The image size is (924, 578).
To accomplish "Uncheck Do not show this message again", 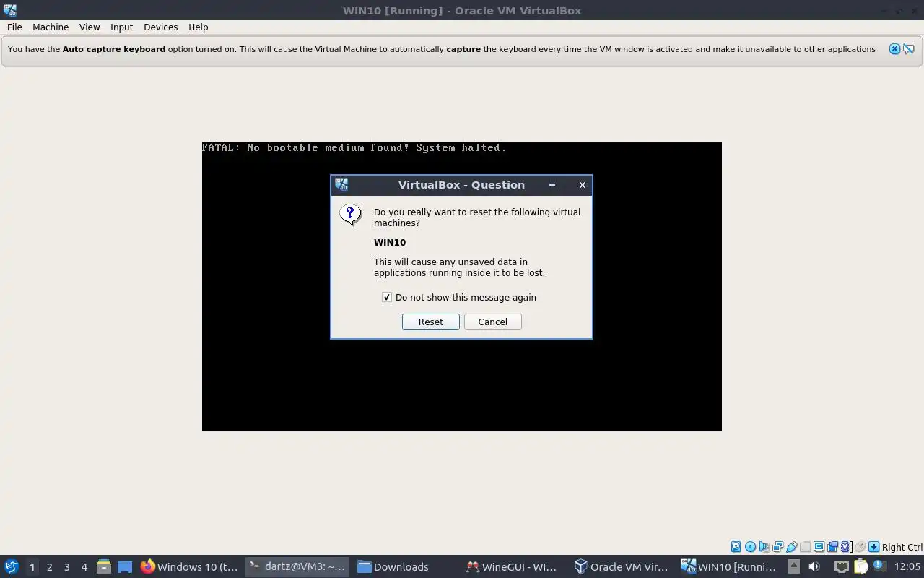I will 387,297.
